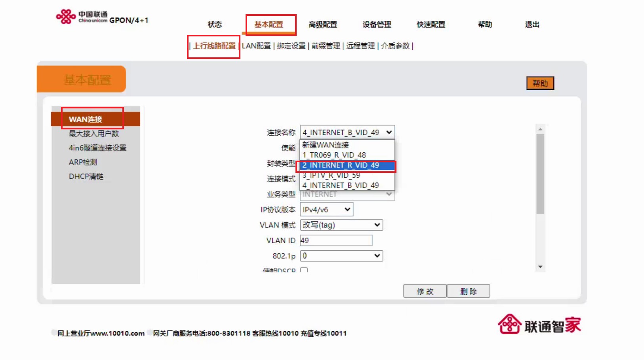Choose 1_TR069_R_VID_48 option
Screen dimensions: 644x360
[347, 155]
